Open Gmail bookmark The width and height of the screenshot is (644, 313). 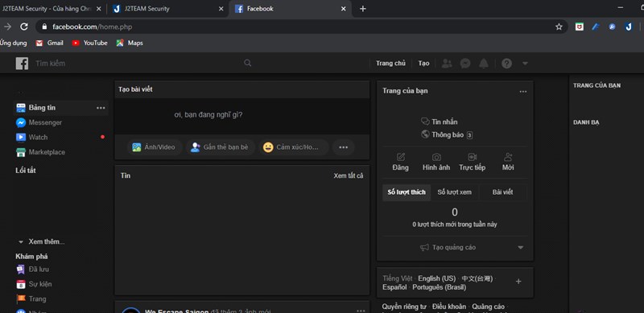[49, 43]
